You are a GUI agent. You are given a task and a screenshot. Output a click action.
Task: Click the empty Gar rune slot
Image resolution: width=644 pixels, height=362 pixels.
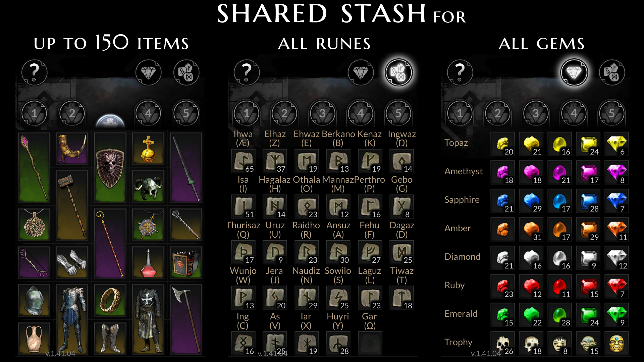(370, 344)
